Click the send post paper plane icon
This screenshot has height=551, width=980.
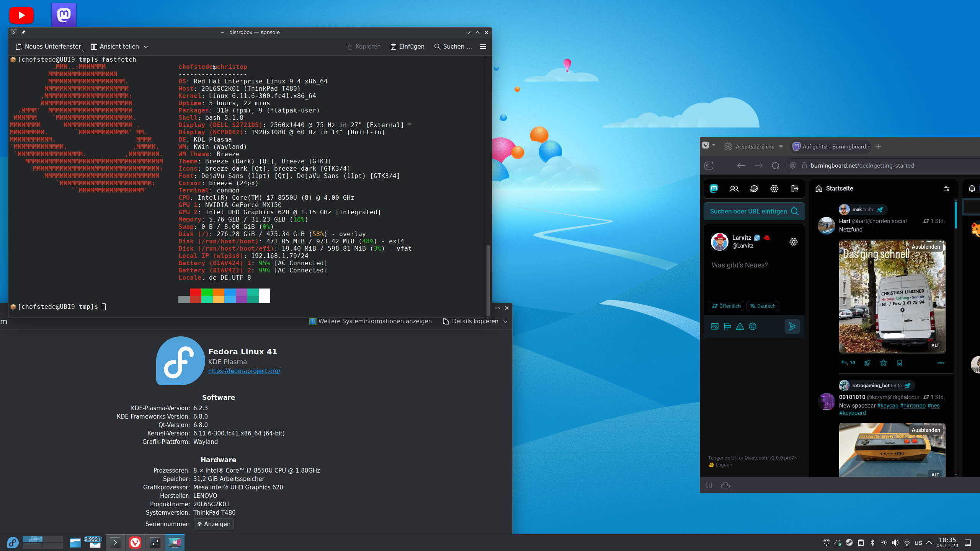pyautogui.click(x=792, y=326)
